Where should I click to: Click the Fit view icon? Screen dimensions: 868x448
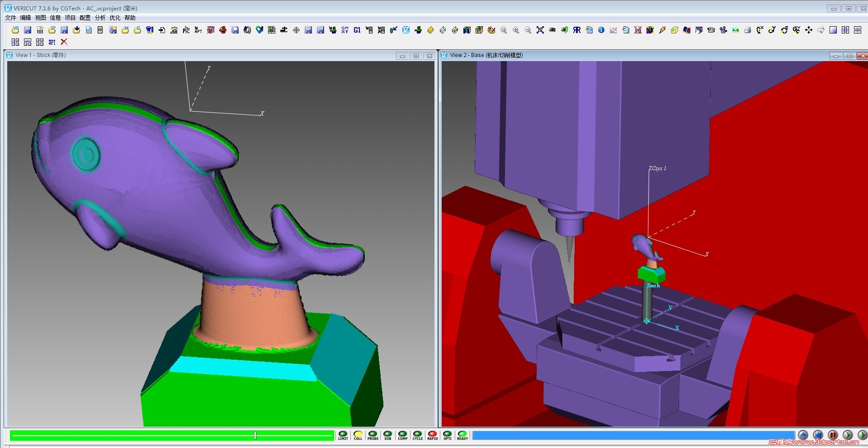[540, 30]
